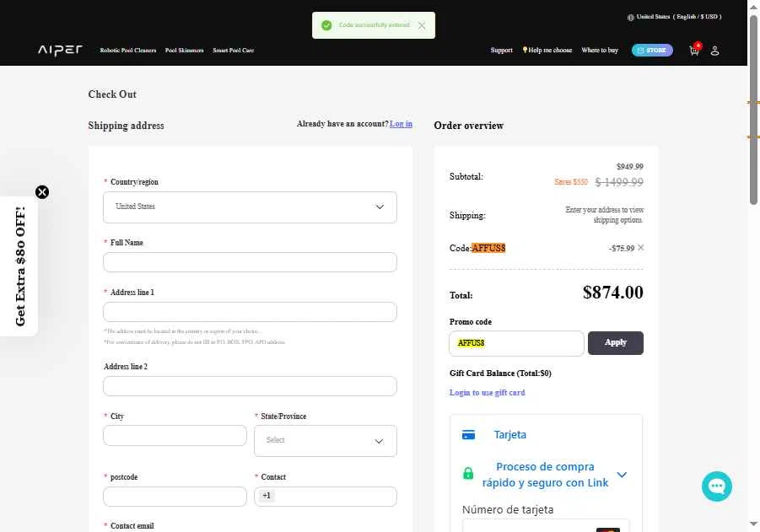The width and height of the screenshot is (760, 532).
Task: Click 'Proceso de compra rápido y seguro' text
Action: (545, 475)
